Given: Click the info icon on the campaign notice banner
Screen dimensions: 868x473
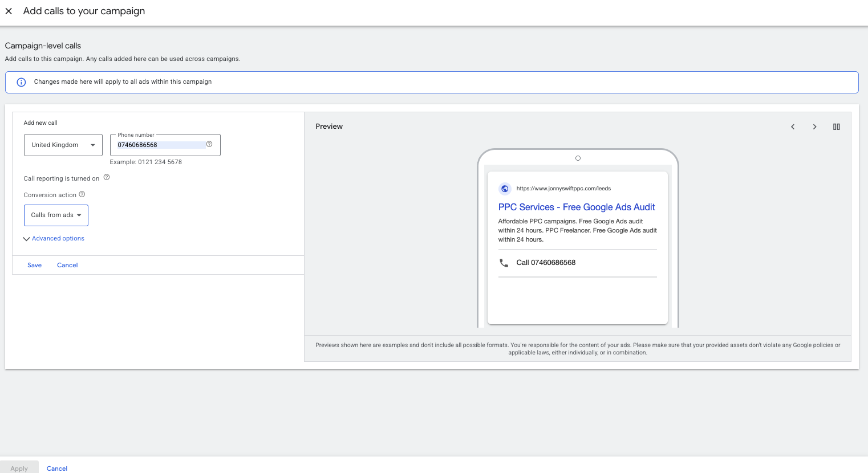Looking at the screenshot, I should pyautogui.click(x=21, y=82).
